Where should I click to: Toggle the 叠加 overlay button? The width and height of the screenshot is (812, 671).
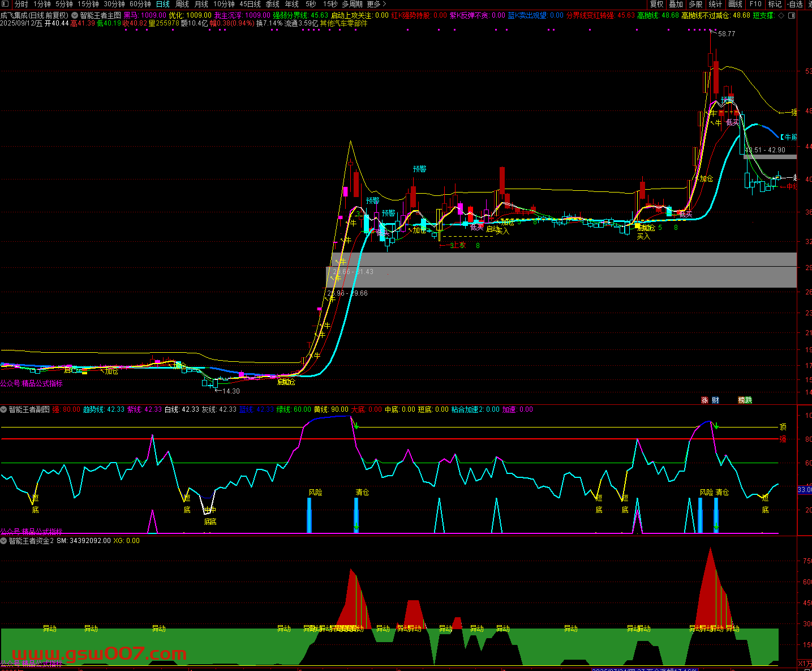(x=676, y=4)
